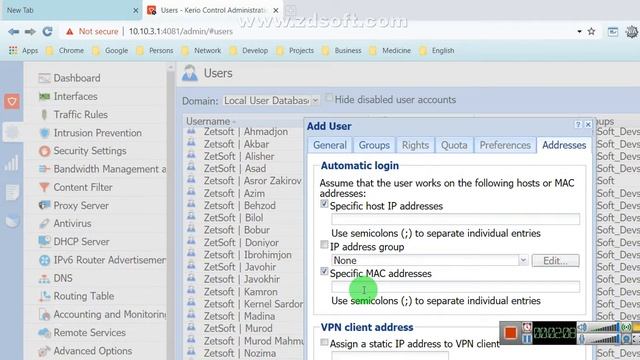Toggle Specific MAC addresses checkbox

324,271
